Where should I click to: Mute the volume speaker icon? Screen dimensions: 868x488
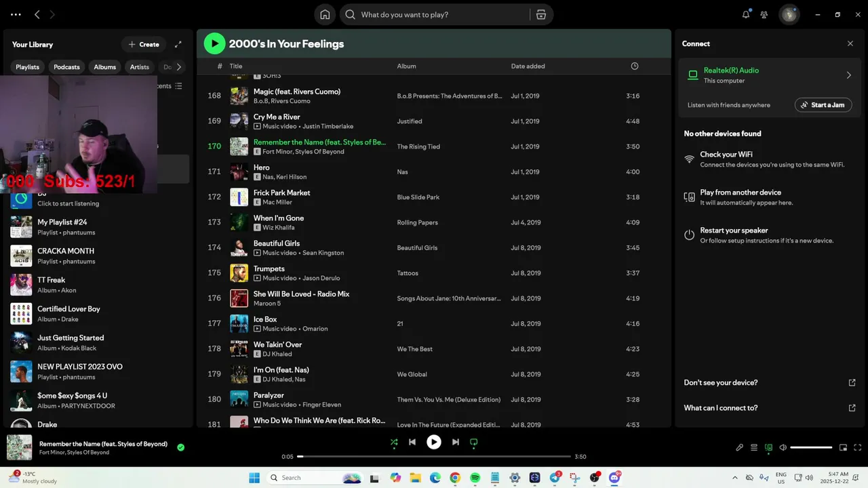coord(783,447)
